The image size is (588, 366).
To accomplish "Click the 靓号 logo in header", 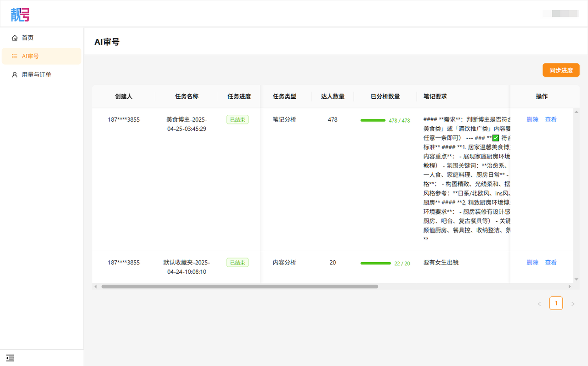I will pos(20,14).
